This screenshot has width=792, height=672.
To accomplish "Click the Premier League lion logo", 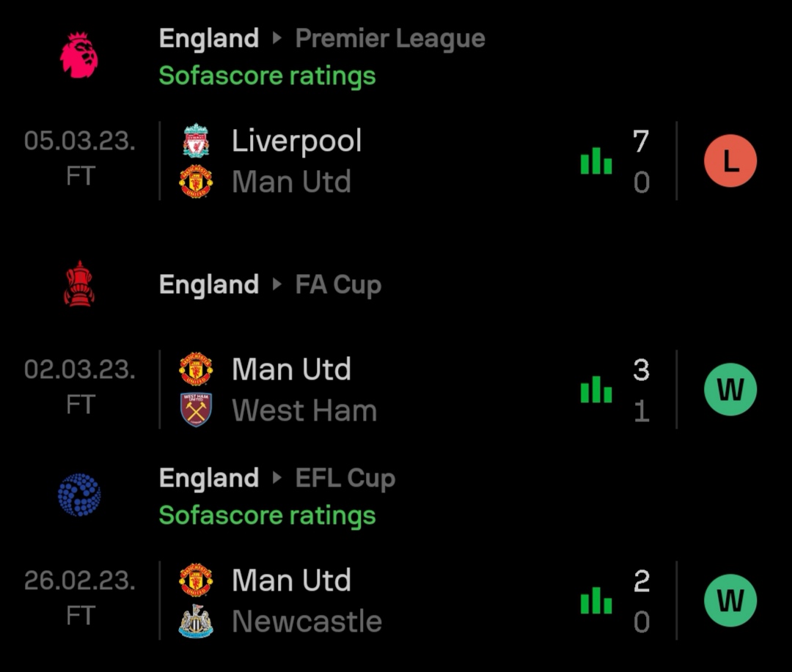I will tap(78, 56).
